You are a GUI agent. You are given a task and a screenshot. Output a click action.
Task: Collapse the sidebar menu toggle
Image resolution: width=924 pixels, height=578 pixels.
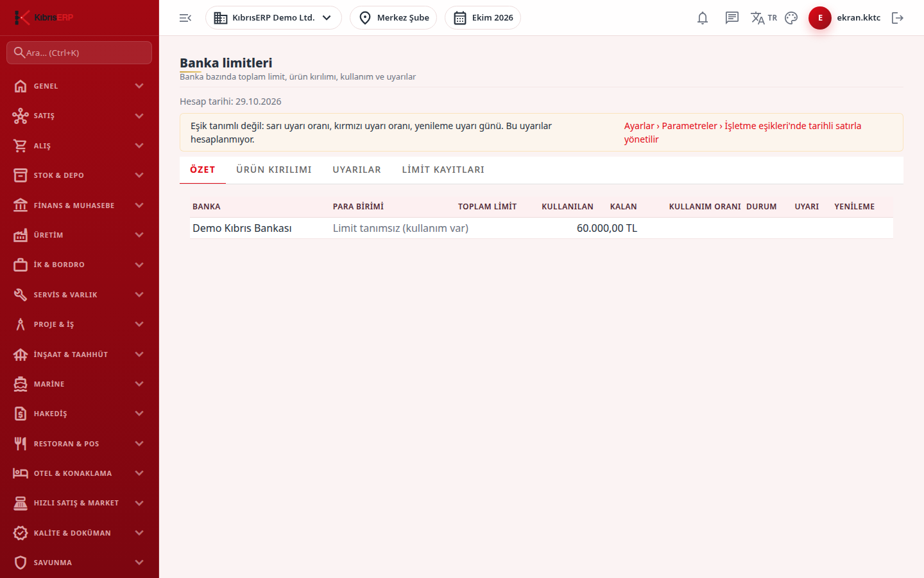pyautogui.click(x=185, y=18)
